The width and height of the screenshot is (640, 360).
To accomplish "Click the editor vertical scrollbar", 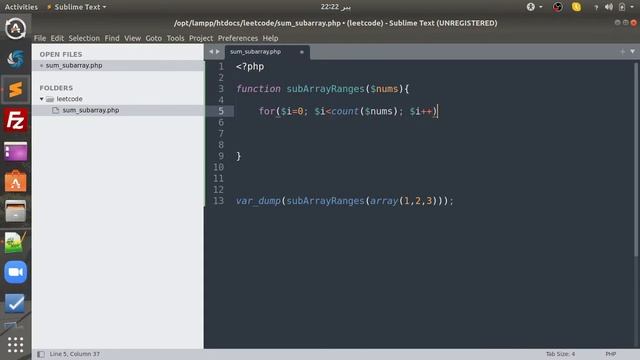I will (x=636, y=159).
